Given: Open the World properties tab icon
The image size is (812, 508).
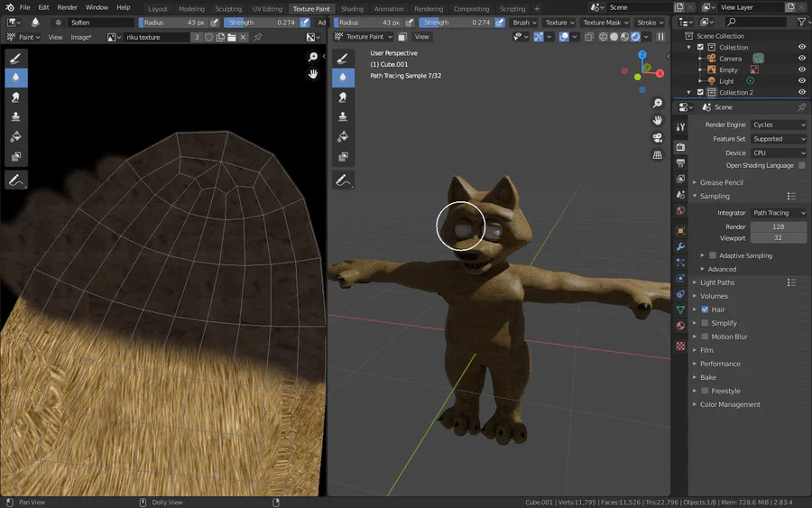Looking at the screenshot, I should click(680, 211).
